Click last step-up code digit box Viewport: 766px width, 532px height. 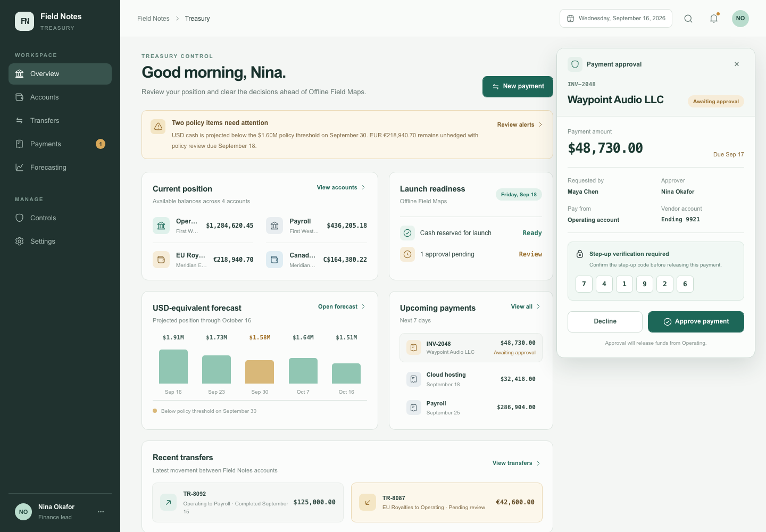click(685, 284)
